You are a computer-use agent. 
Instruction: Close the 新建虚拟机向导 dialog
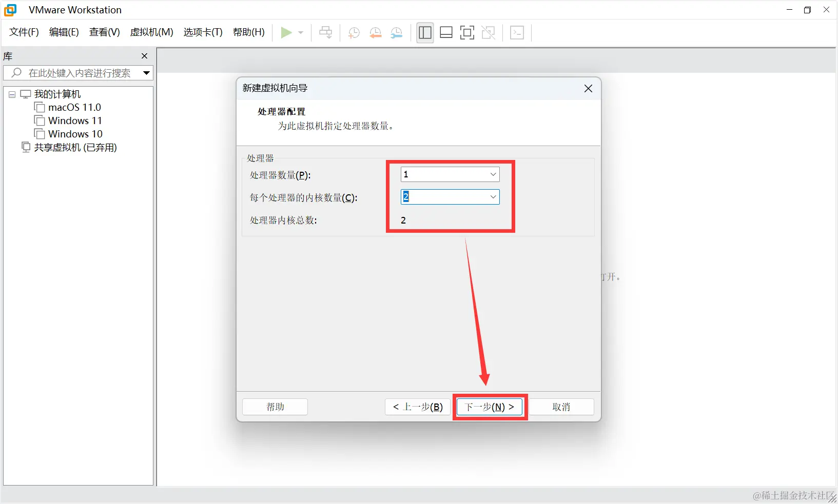588,88
